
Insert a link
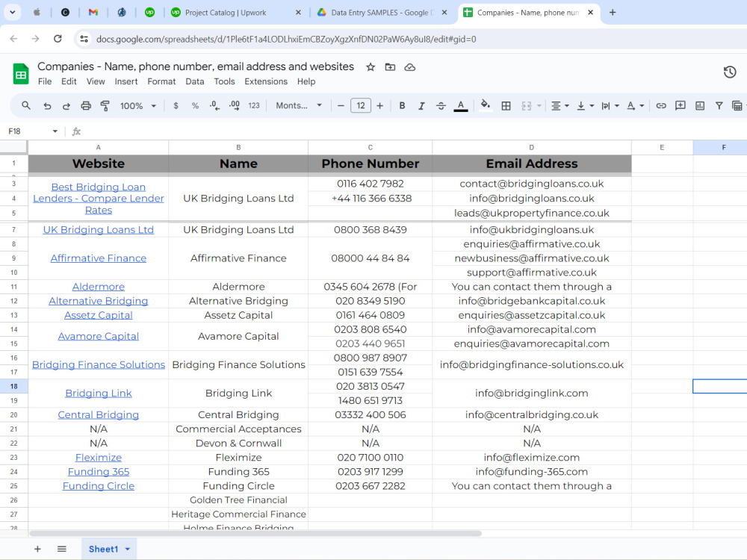(x=661, y=106)
